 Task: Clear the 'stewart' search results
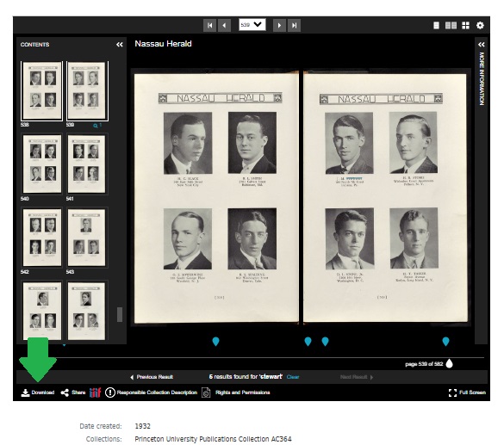(293, 377)
